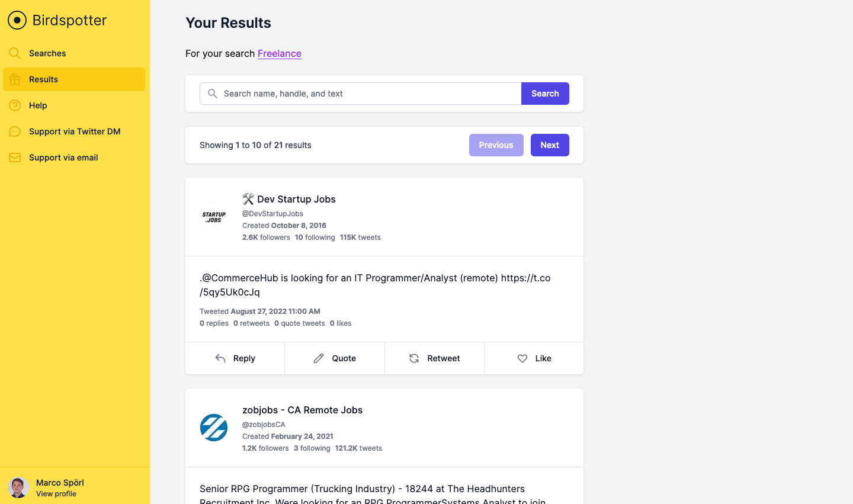Click the email envelope icon for support
Image resolution: width=853 pixels, height=504 pixels.
pos(14,157)
